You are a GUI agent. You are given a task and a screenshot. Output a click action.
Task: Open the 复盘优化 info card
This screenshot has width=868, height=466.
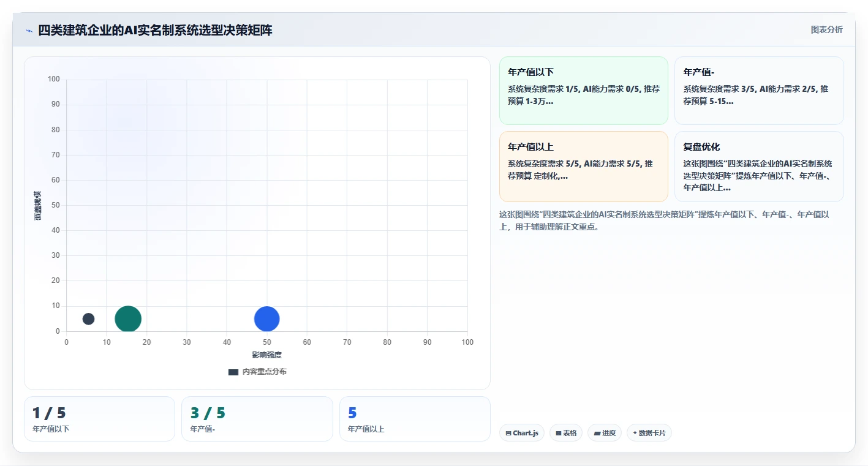759,167
